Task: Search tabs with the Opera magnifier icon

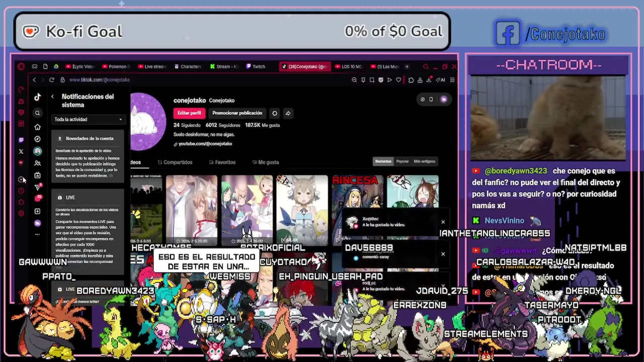Action: 426,66
